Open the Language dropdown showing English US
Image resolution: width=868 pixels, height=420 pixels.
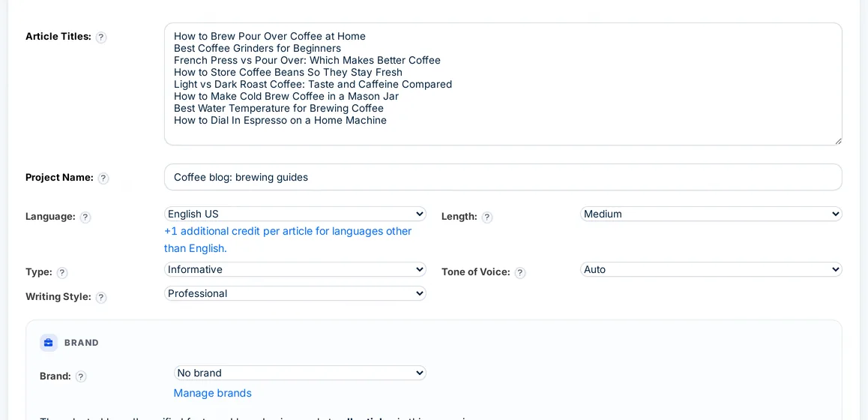point(295,214)
